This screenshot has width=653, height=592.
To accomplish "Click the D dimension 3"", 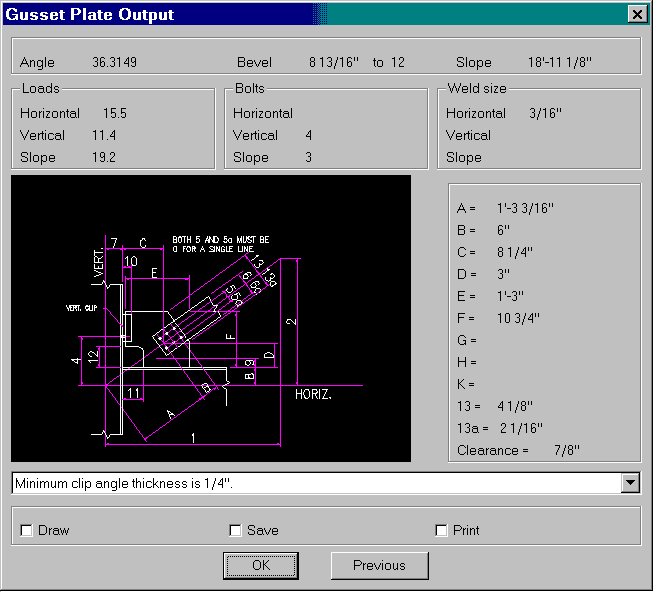I will pyautogui.click(x=503, y=274).
